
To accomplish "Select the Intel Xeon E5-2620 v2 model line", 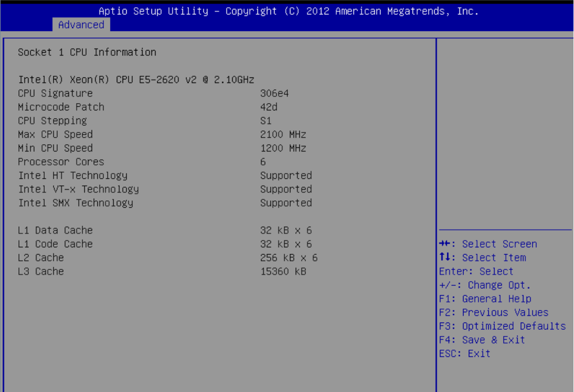I will (136, 80).
